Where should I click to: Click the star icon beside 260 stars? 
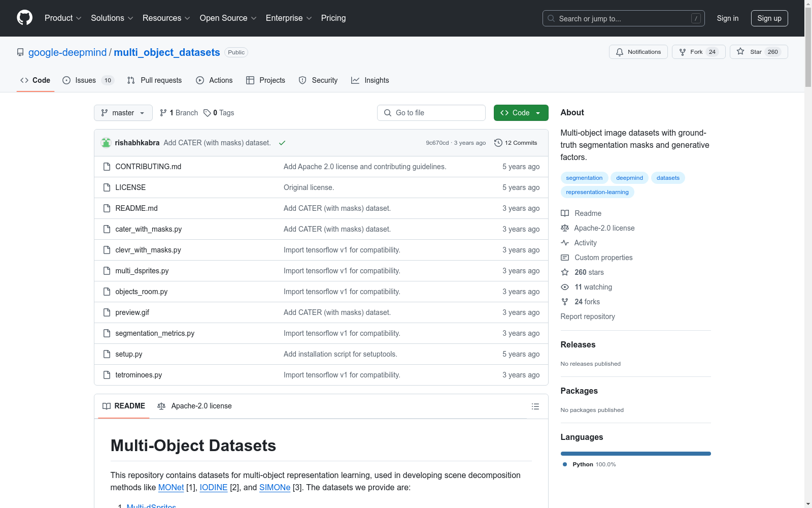565,272
